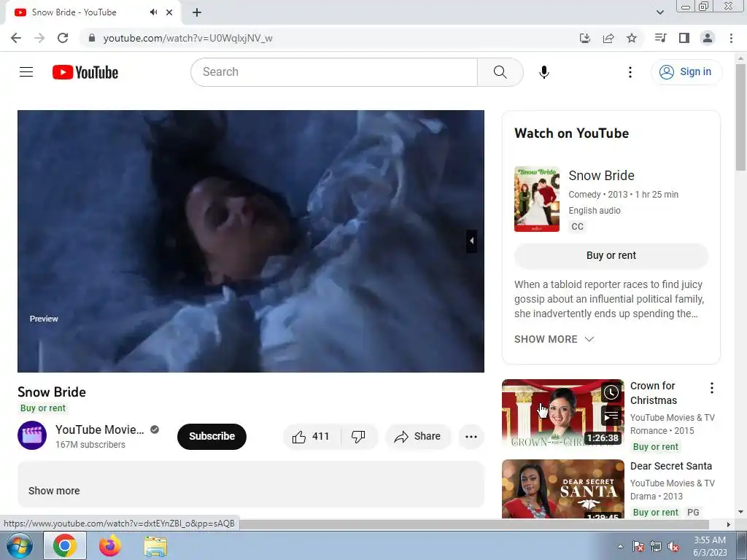The width and height of the screenshot is (747, 560).
Task: Launch Firefox from taskbar
Action: (110, 545)
